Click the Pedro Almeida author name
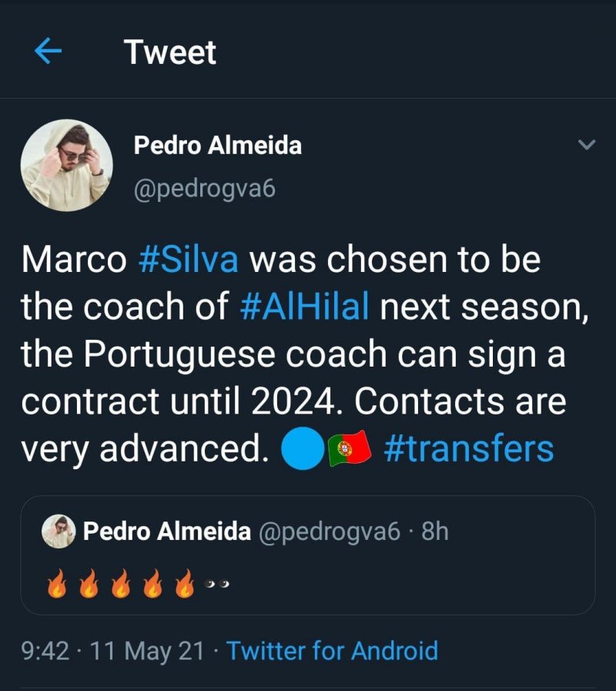 coord(218,145)
